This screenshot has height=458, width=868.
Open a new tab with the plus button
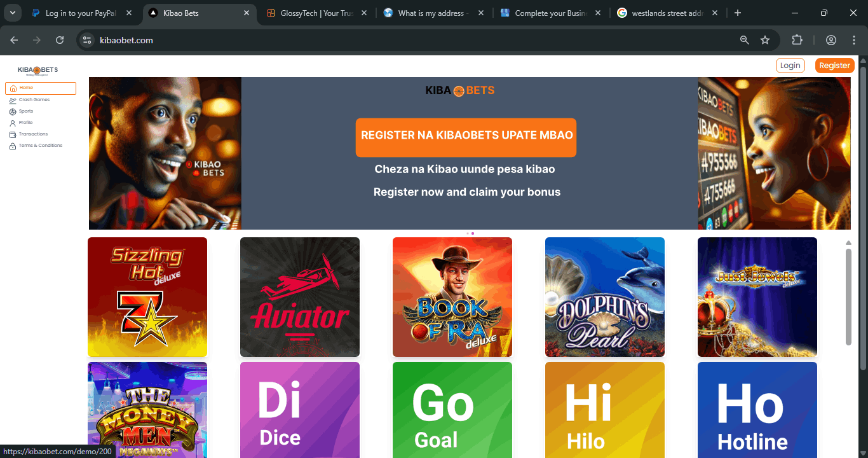(737, 12)
